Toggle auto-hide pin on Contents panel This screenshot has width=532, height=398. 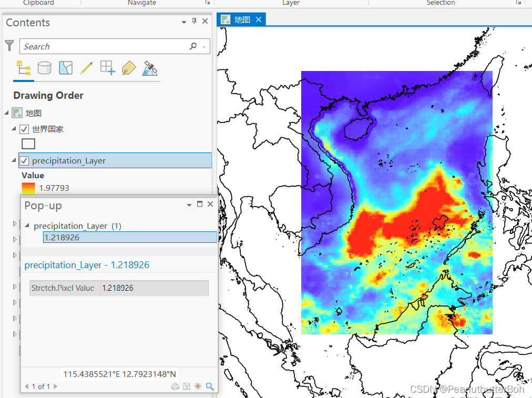point(194,22)
